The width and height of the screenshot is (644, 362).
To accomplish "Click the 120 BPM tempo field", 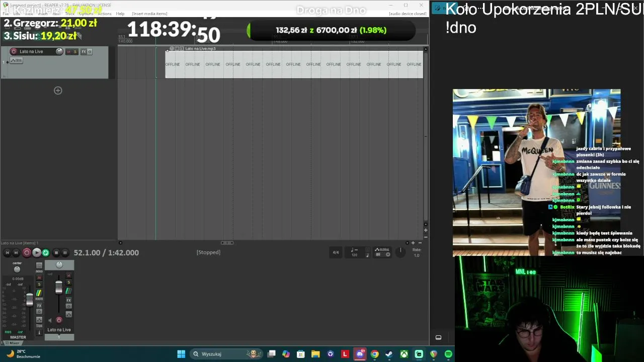I will point(355,255).
